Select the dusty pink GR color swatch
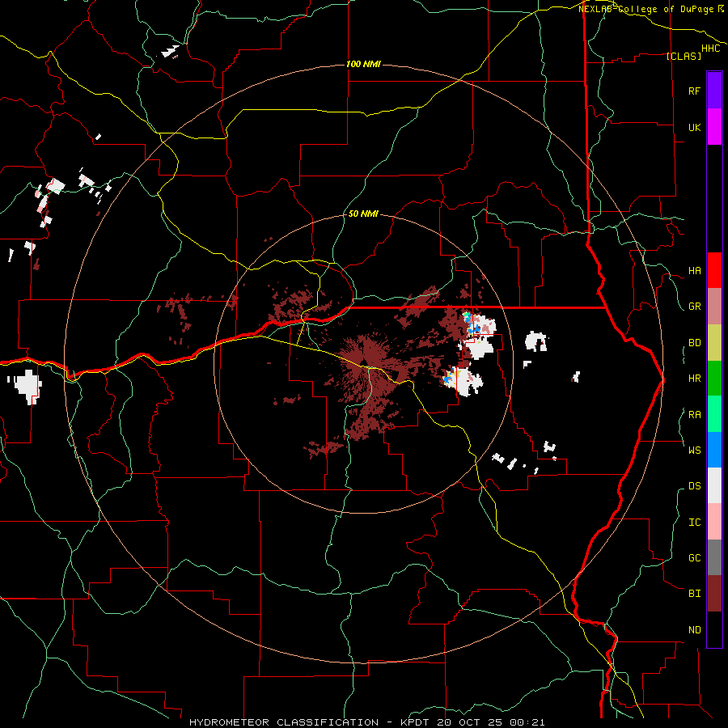 tap(714, 307)
